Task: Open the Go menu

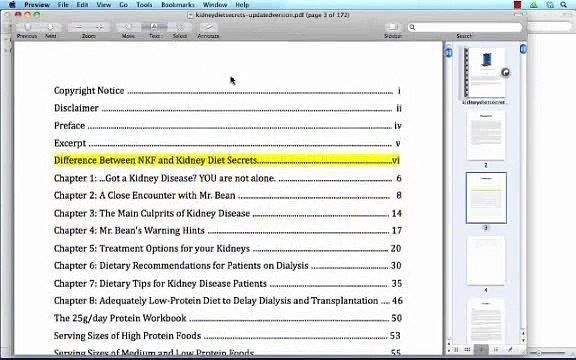Action: point(123,5)
